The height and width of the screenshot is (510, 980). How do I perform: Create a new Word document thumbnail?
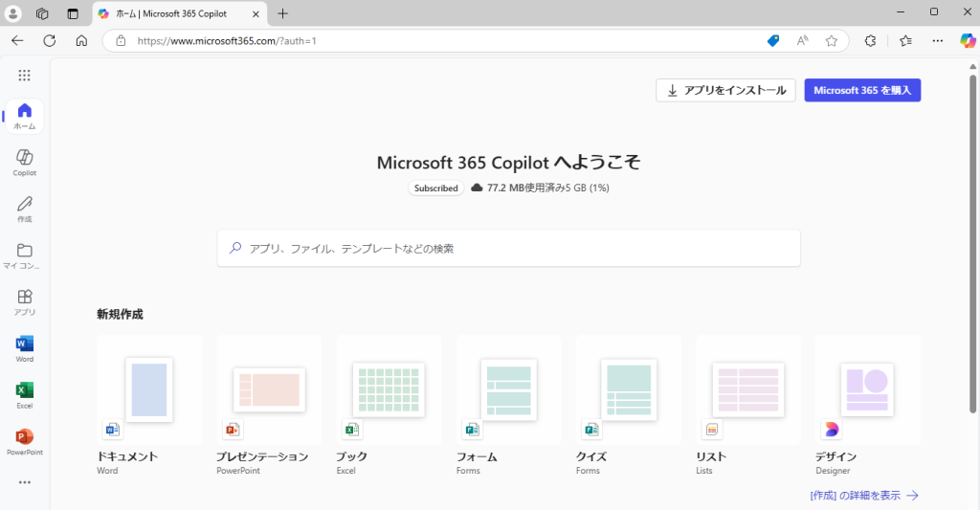pos(149,389)
